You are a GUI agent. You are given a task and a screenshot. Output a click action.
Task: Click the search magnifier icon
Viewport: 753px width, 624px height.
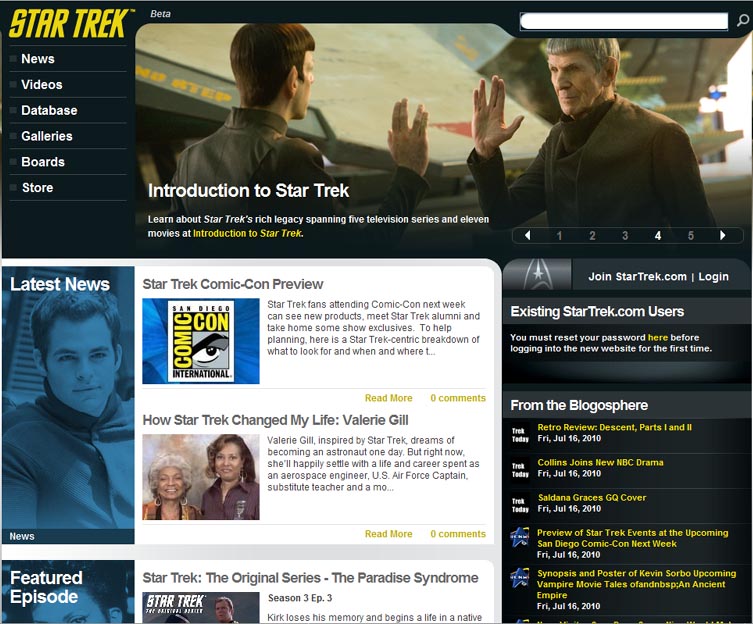click(742, 21)
